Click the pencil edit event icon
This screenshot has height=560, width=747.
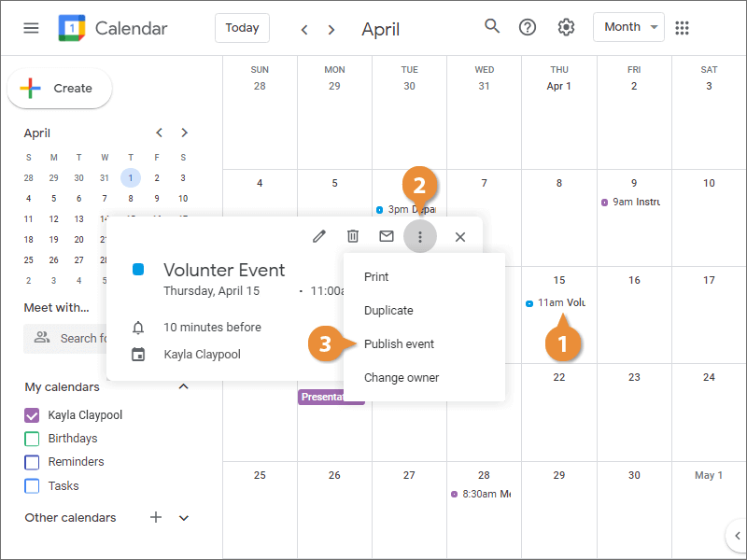click(319, 237)
